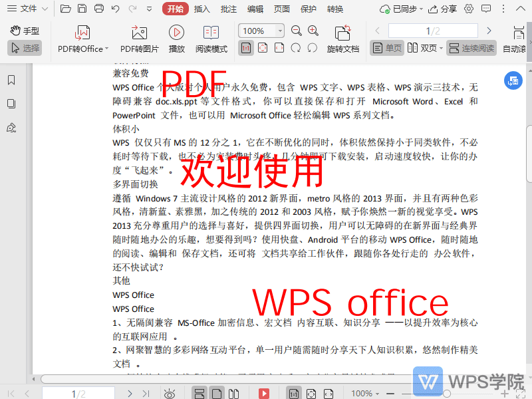Image resolution: width=532 pixels, height=399 pixels.
Task: Go to next page in status bar
Action: [130, 394]
